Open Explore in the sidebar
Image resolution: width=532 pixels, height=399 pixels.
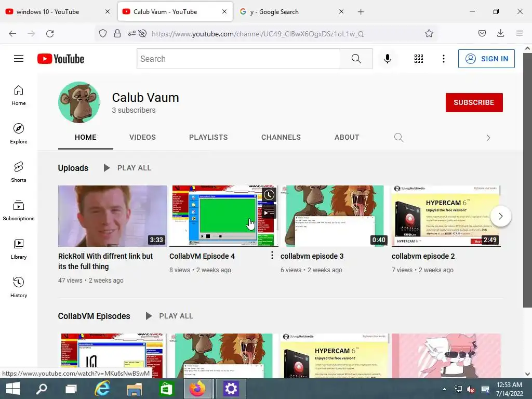pos(19,134)
